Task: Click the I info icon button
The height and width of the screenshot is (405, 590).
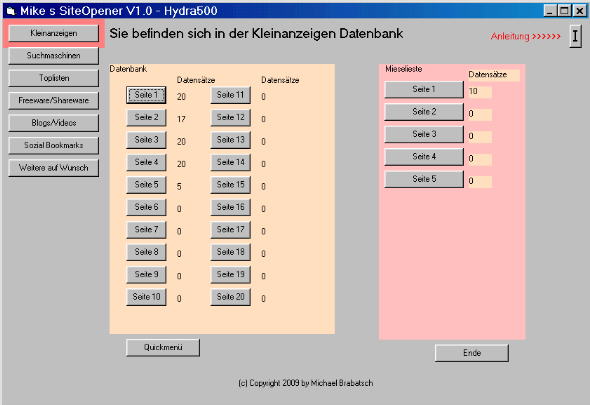Action: coord(575,36)
